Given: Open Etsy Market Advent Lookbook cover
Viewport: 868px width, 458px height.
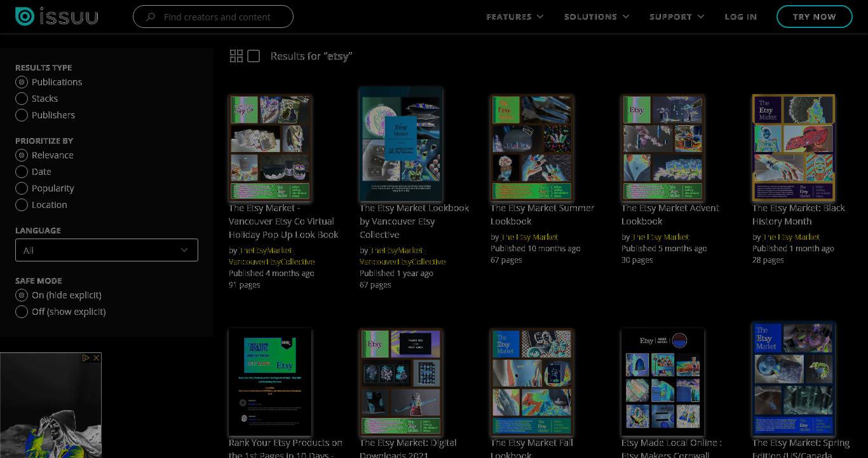Looking at the screenshot, I should pyautogui.click(x=663, y=148).
